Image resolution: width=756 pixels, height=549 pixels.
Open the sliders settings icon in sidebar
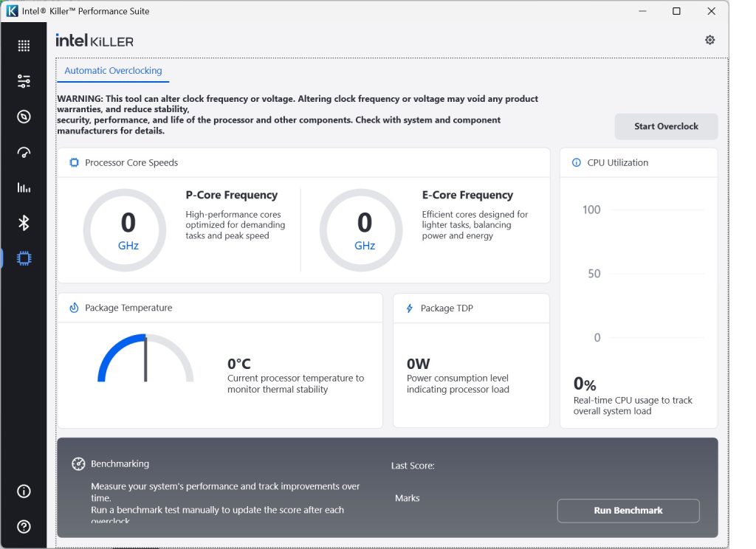tap(24, 81)
